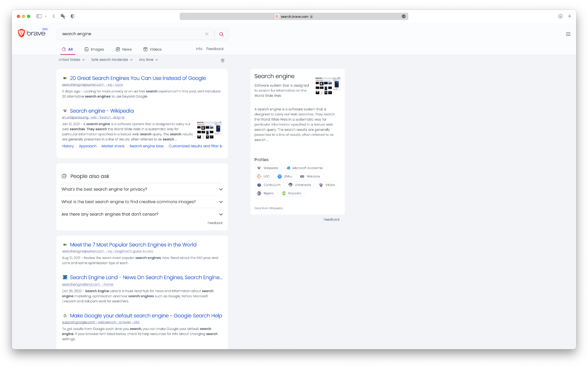Click searchenginejournal.com › sej › tools URL
588x368 pixels.
click(92, 85)
